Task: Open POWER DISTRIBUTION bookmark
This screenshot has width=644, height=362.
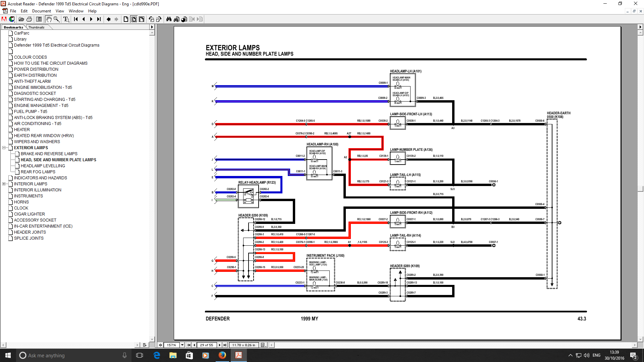Action: click(36, 69)
